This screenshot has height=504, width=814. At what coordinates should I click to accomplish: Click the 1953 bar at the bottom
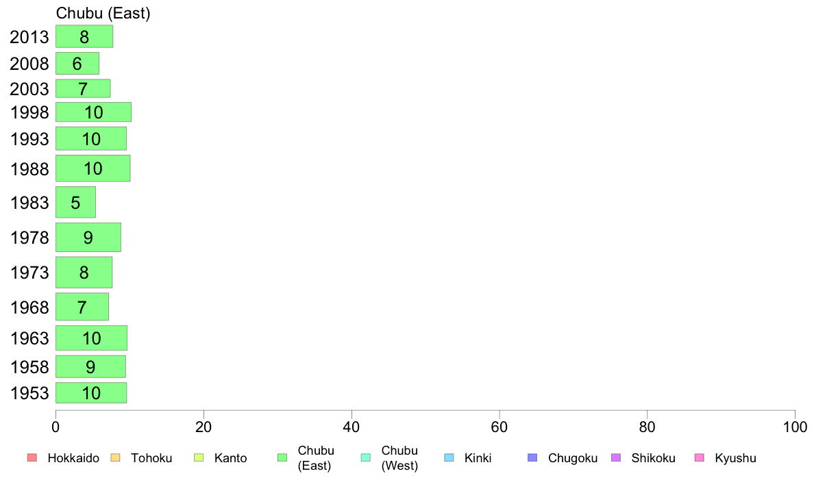click(91, 393)
